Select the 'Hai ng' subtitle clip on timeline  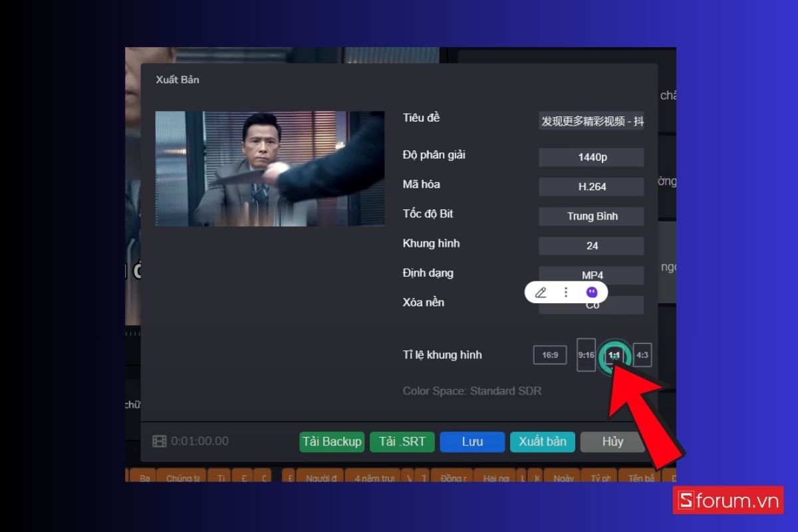pyautogui.click(x=495, y=476)
